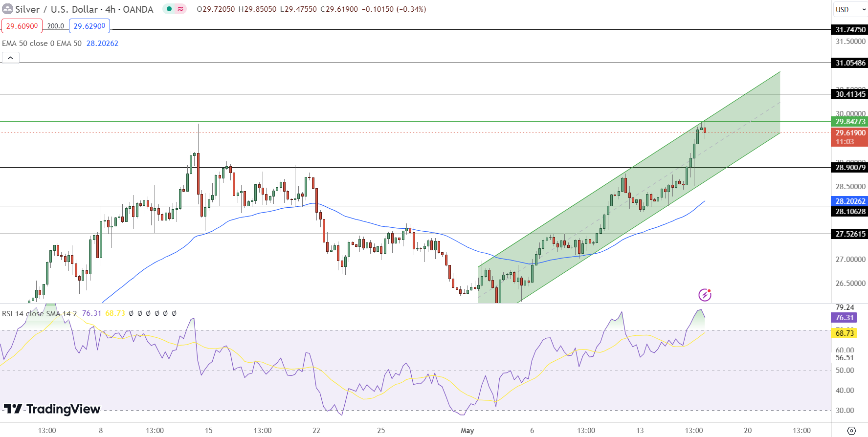Click the purple RSI 76.31 axis label
This screenshot has width=868, height=437.
[844, 318]
